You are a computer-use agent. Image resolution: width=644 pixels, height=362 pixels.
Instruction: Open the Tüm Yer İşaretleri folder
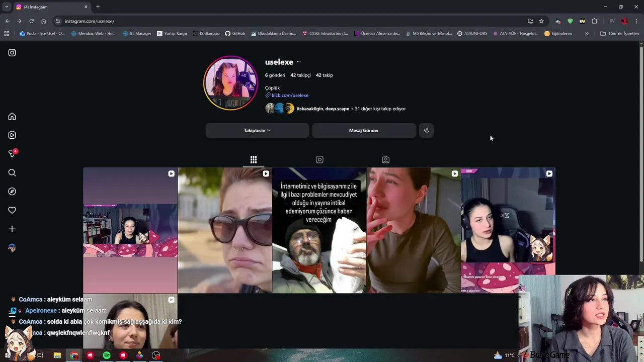[x=619, y=33]
